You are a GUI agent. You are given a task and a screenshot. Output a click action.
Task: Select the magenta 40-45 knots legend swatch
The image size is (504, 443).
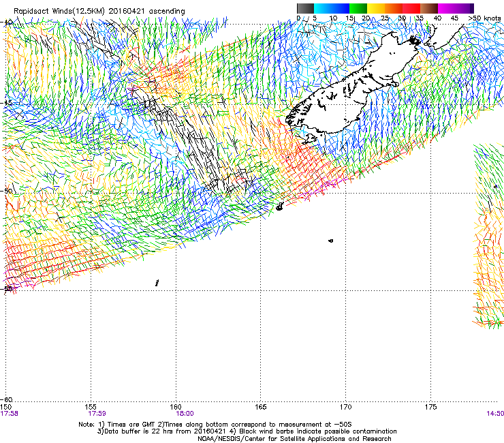click(x=447, y=8)
